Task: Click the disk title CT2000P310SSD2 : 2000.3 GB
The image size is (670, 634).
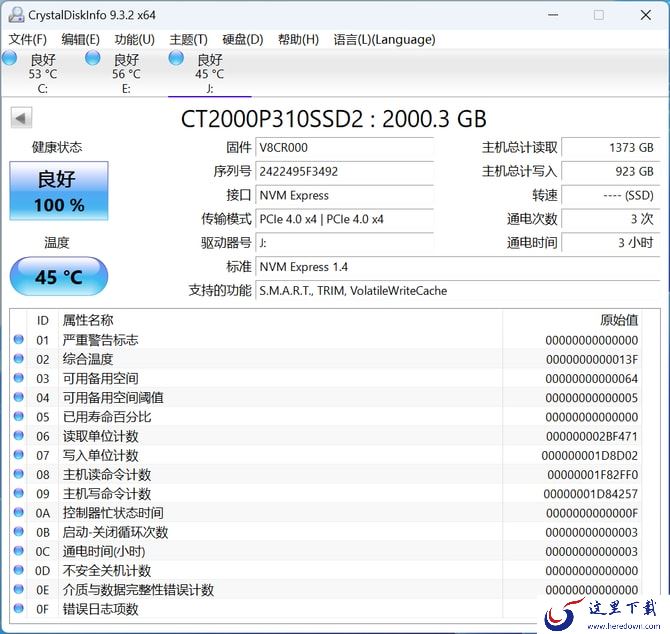Action: pos(334,119)
